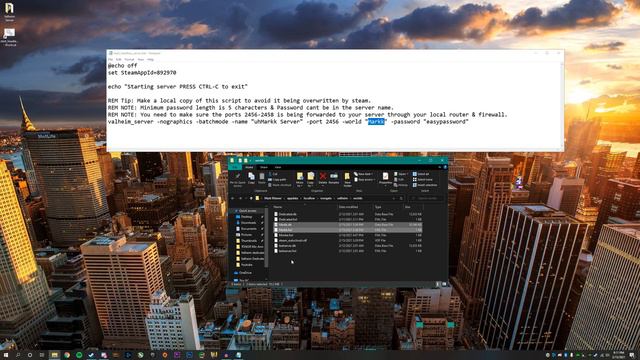Screen dimensions: 640x360
Task: Click the valheim breadcrumb in the address bar
Action: pyautogui.click(x=342, y=198)
